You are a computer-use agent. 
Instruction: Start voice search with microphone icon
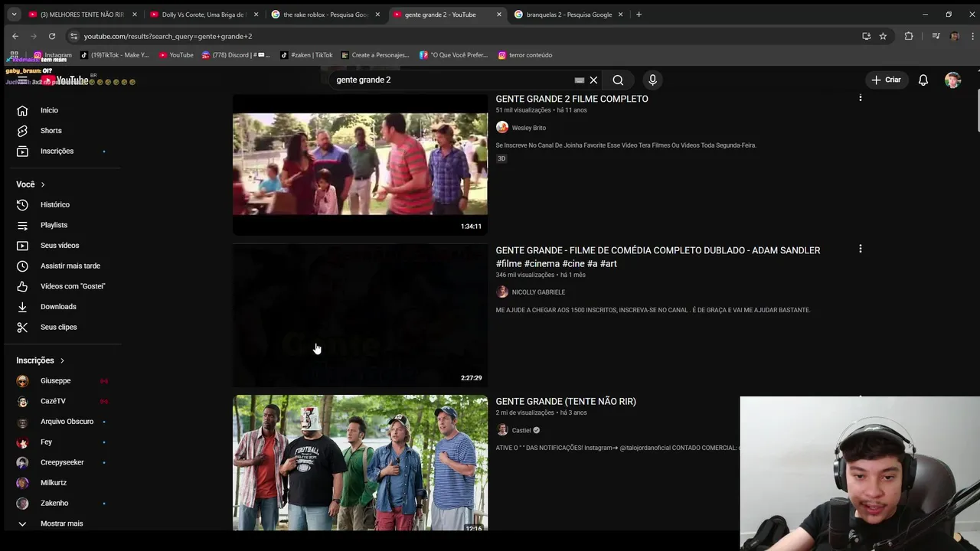coord(652,80)
